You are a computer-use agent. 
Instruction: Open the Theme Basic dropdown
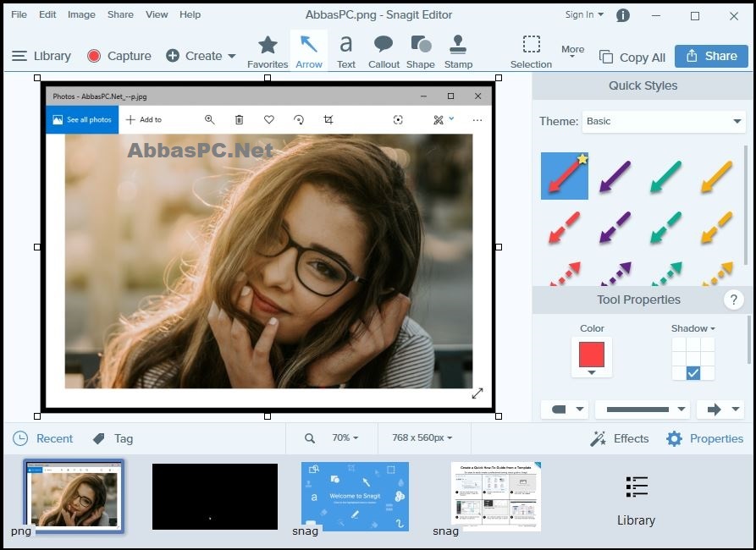pos(664,122)
